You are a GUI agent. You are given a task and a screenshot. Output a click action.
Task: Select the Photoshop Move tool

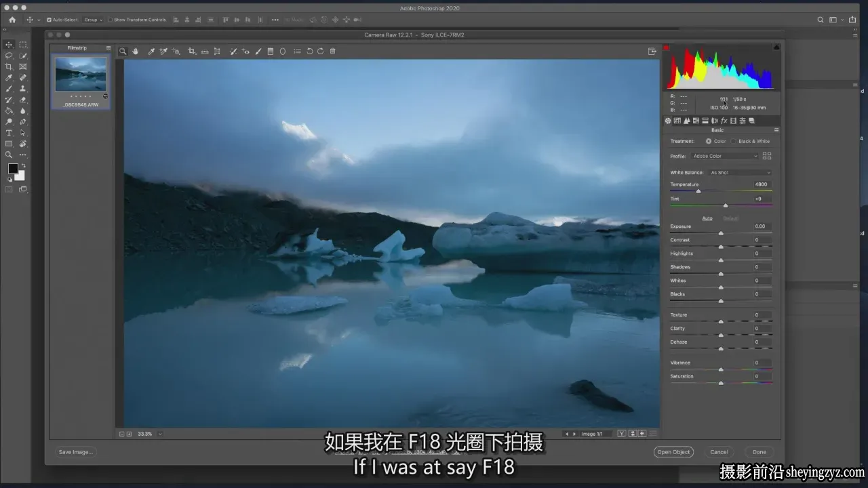[9, 44]
